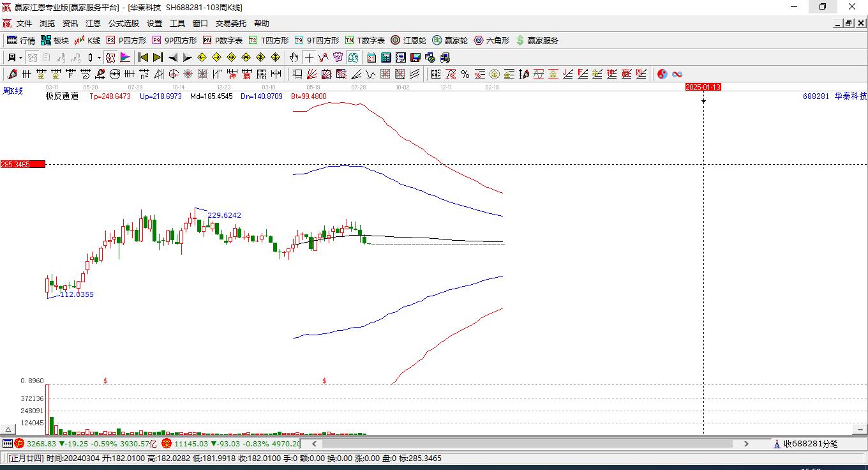Toggle the crosshair cursor tool
The height and width of the screenshot is (470, 868).
309,57
